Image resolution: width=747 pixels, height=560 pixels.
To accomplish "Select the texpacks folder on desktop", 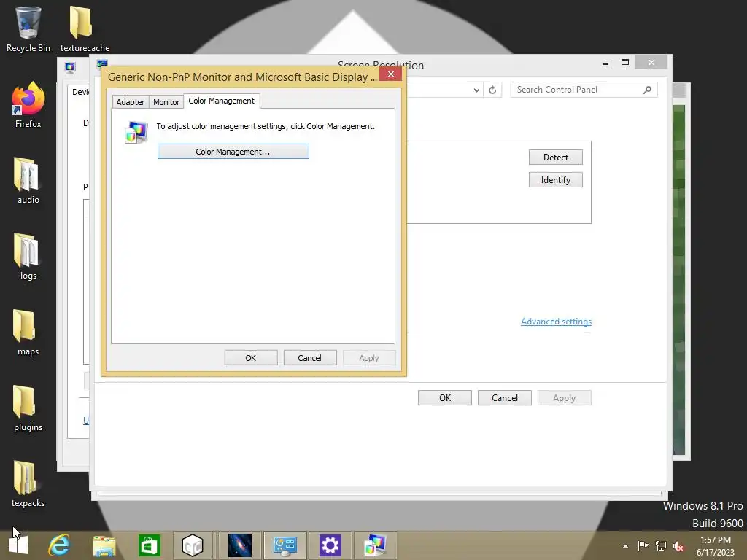I will point(28,484).
